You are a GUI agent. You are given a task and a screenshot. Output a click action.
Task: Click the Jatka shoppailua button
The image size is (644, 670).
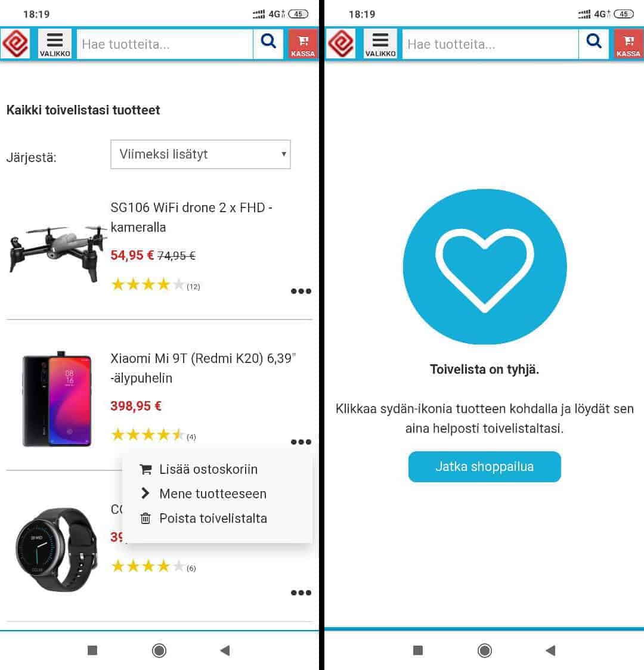(484, 467)
